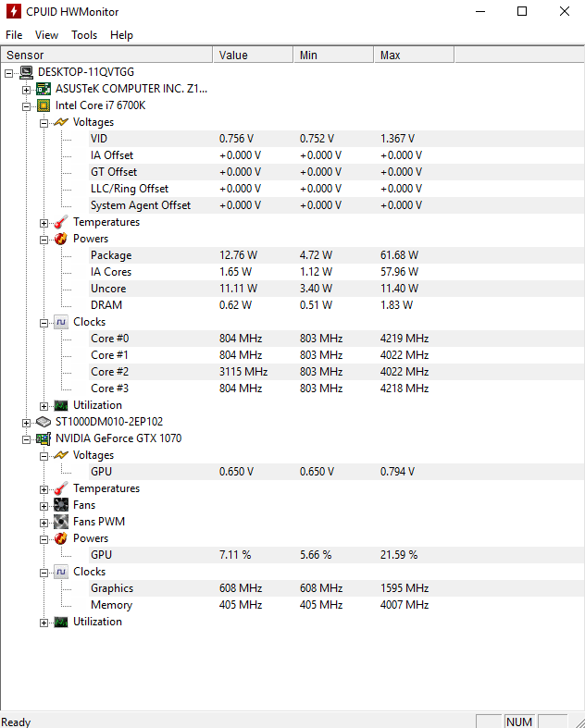Screen dimensions: 585x728
Task: Open the File menu
Action: (14, 35)
